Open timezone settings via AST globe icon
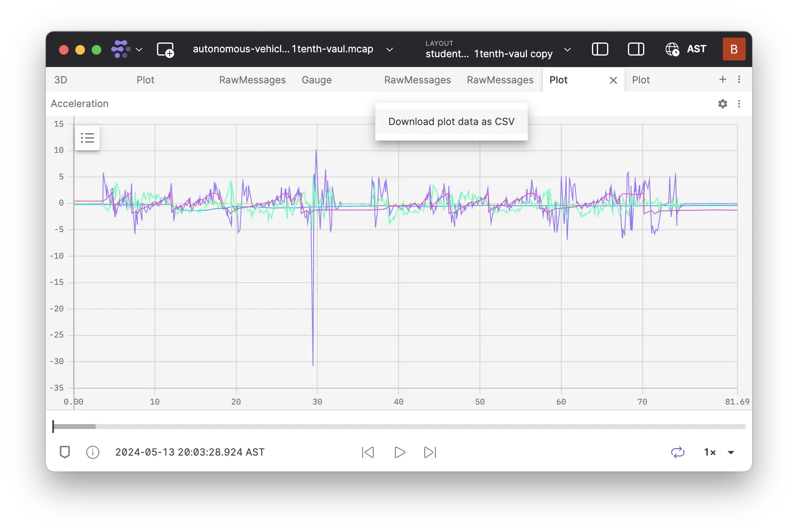 click(x=672, y=49)
